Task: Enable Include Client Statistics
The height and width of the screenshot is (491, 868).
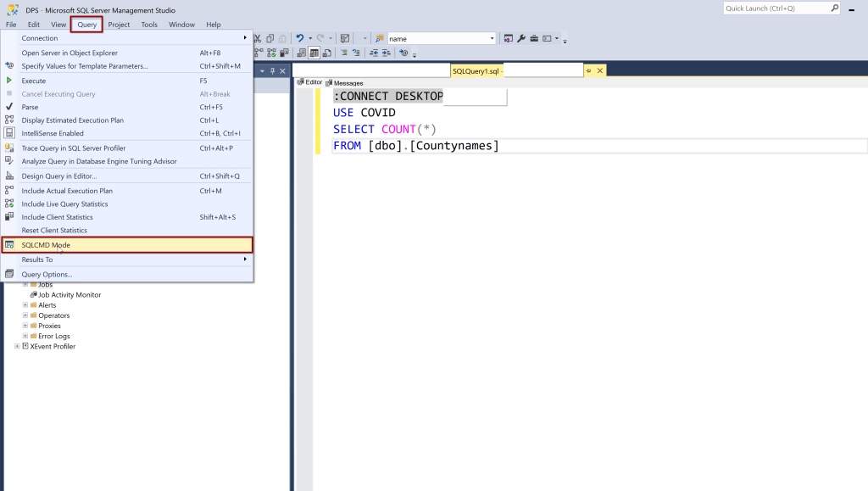Action: pyautogui.click(x=57, y=217)
